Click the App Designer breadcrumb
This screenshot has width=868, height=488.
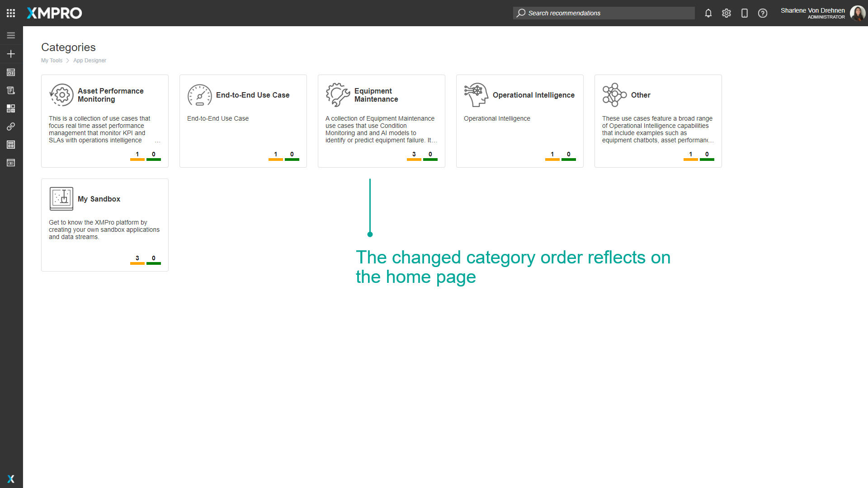(90, 61)
